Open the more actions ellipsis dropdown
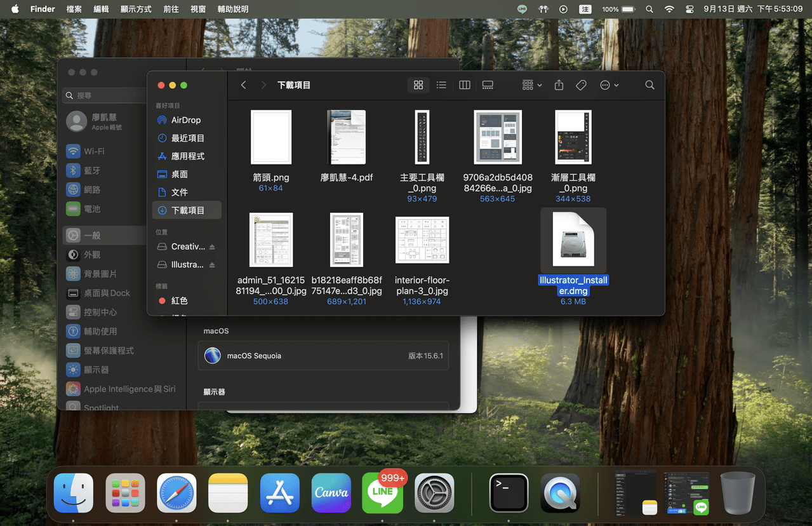Image resolution: width=812 pixels, height=526 pixels. 609,85
